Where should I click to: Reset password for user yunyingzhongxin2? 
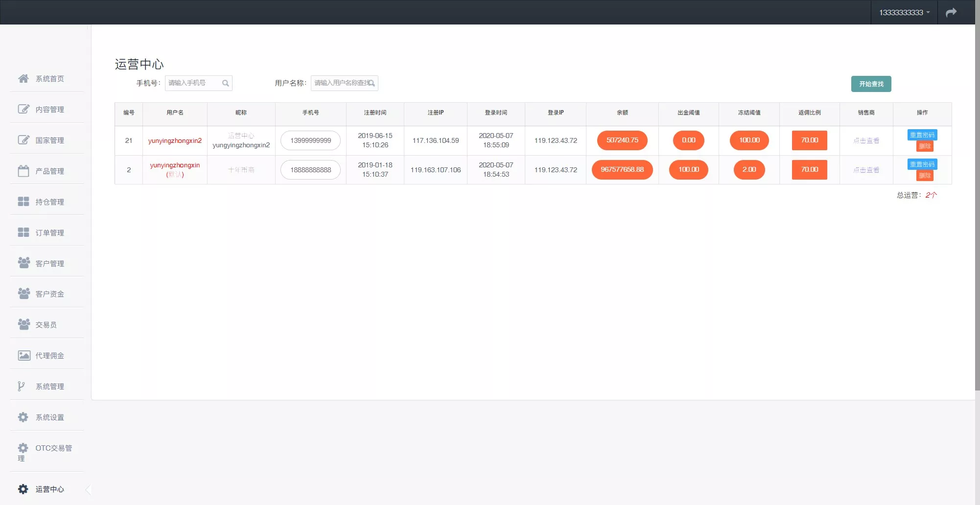click(x=922, y=135)
